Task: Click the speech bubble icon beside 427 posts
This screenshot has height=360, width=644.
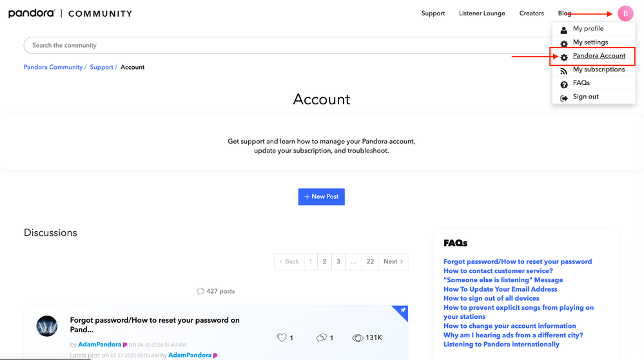Action: pos(200,292)
